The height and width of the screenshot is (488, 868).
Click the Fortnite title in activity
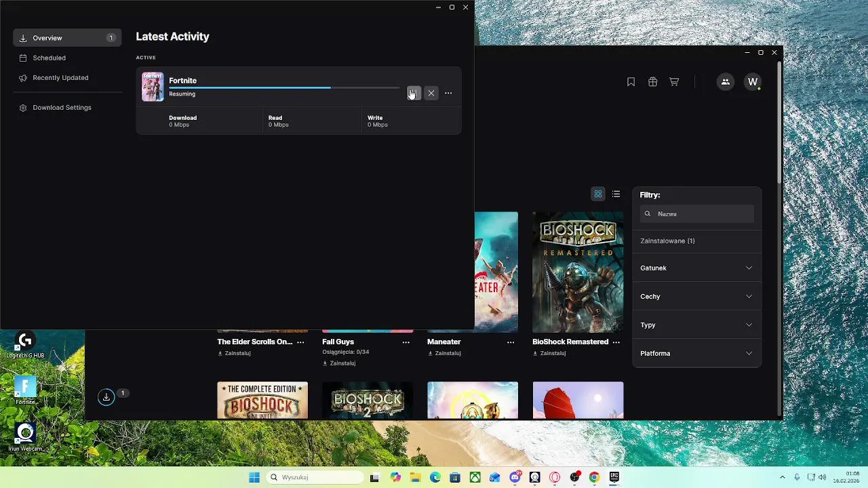coord(182,81)
